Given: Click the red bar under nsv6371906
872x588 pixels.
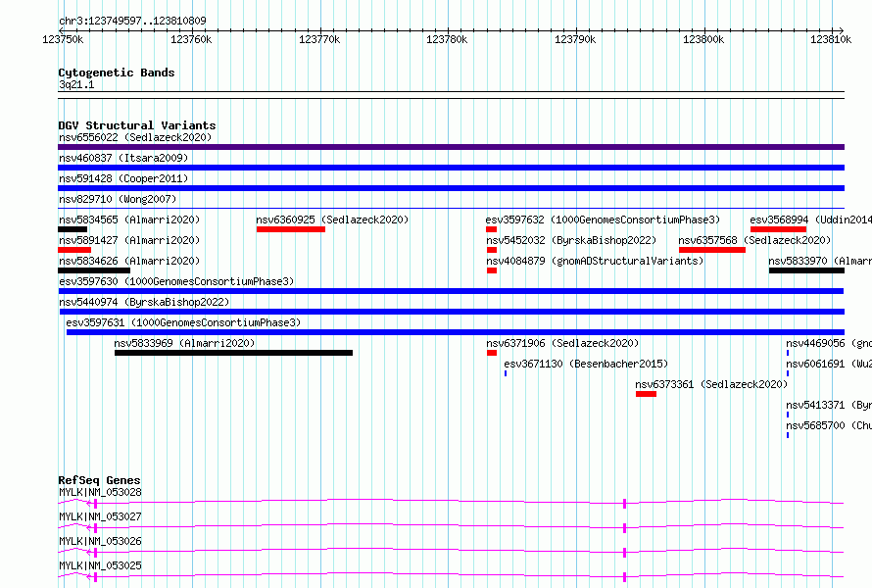Looking at the screenshot, I should pos(492,353).
